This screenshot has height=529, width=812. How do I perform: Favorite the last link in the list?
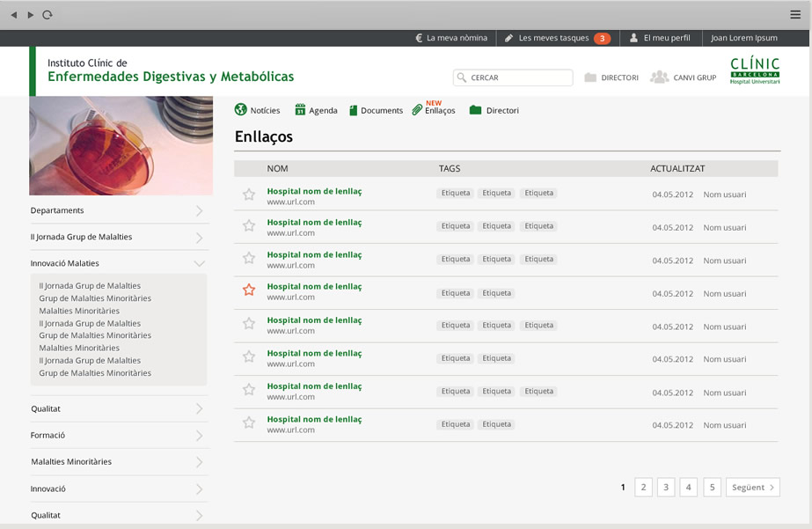[x=248, y=423]
